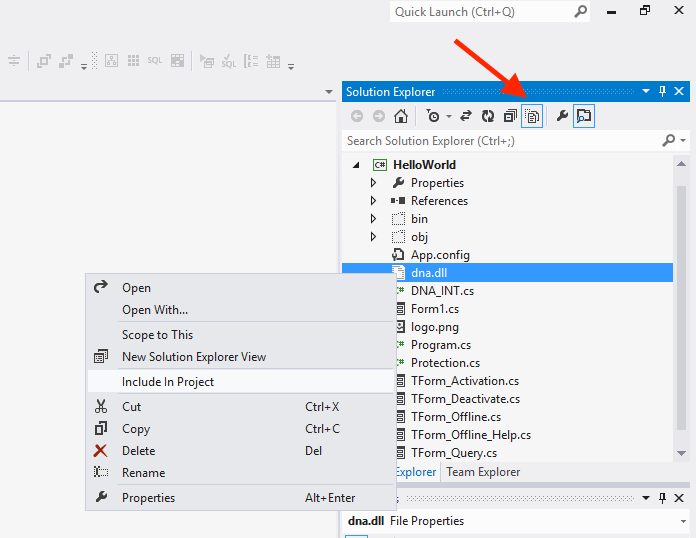Toggle the Preview Selected Items button
696x538 pixels.
584,116
